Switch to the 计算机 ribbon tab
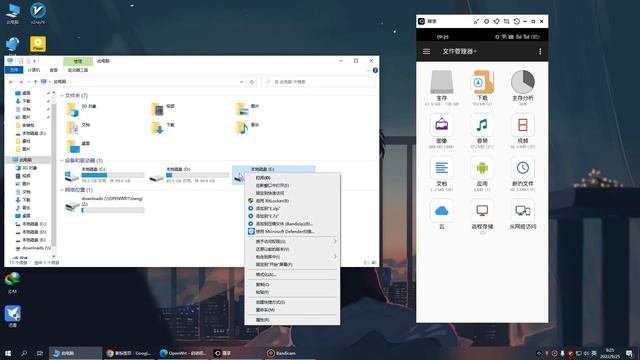Image resolution: width=640 pixels, height=360 pixels. pos(34,70)
